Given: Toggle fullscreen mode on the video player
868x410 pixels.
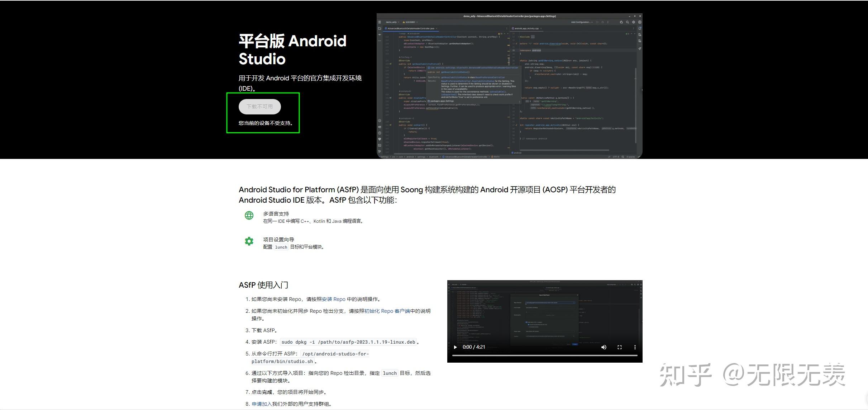Looking at the screenshot, I should [620, 347].
